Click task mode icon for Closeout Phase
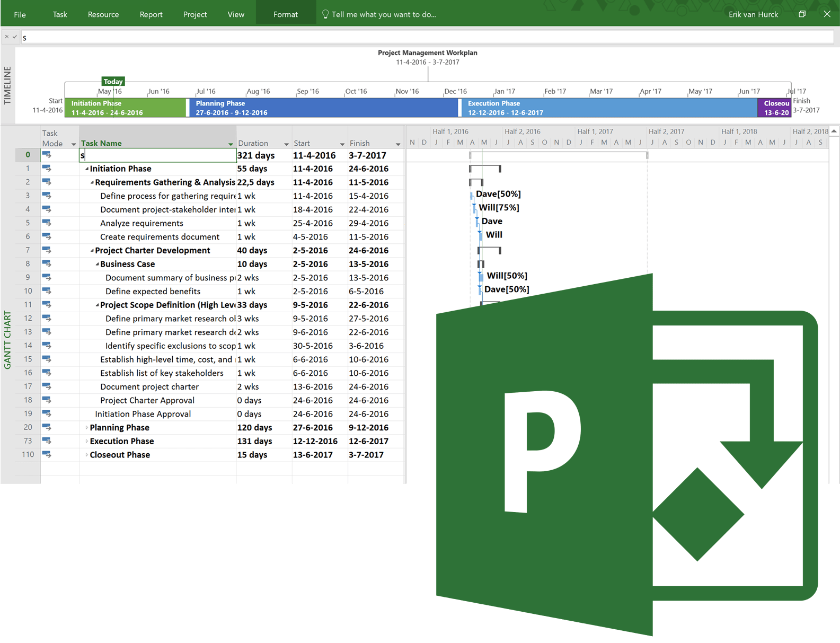 click(x=47, y=455)
